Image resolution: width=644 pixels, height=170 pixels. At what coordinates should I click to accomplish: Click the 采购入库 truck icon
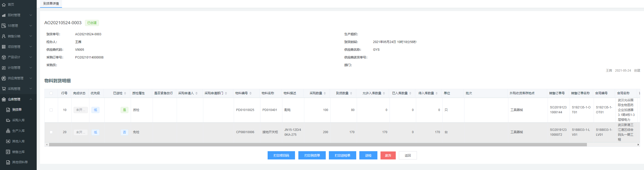(8, 120)
